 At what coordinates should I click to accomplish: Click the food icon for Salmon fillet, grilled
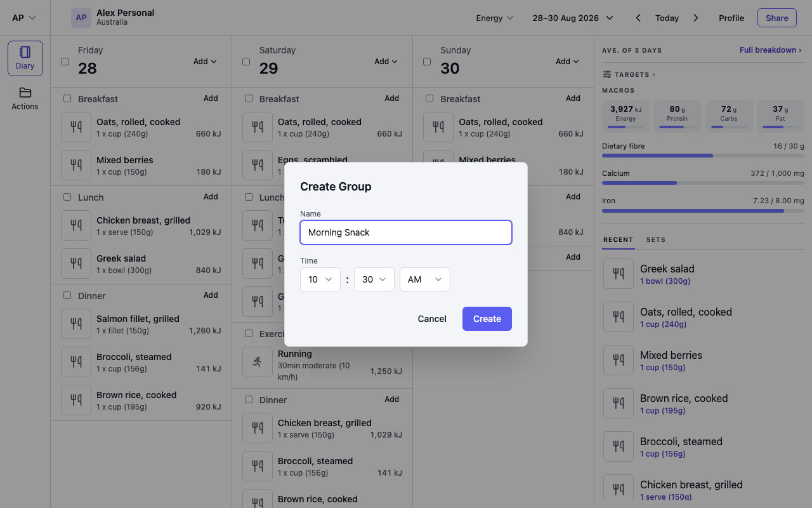(x=76, y=324)
